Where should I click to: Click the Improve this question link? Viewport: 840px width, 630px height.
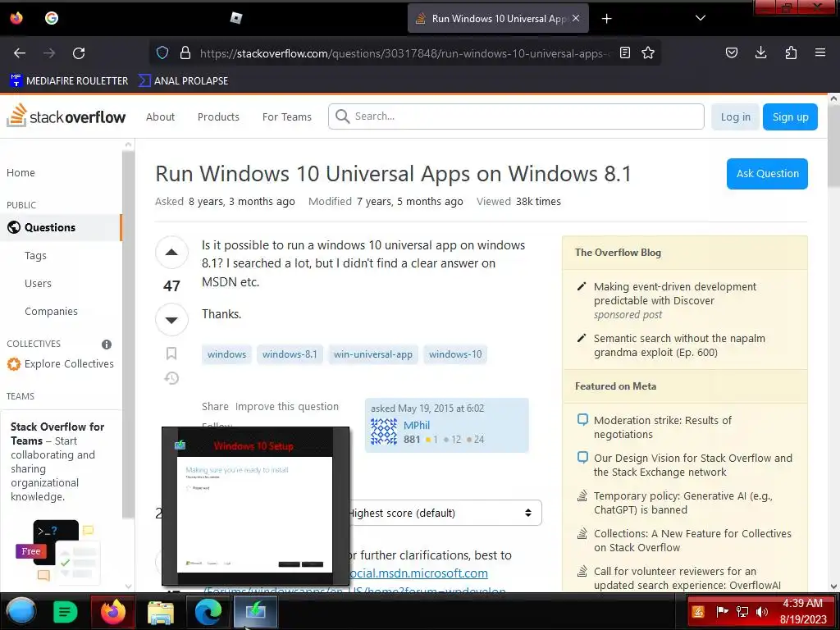(286, 407)
